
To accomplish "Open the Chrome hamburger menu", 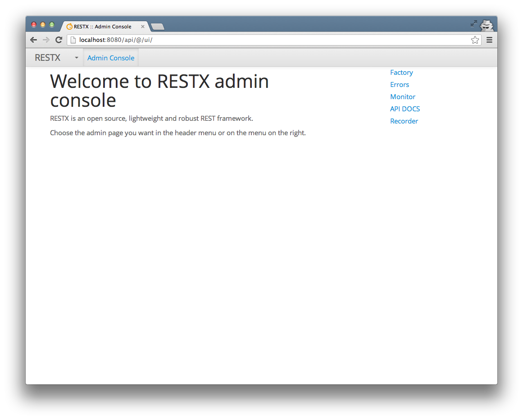I will coord(489,40).
